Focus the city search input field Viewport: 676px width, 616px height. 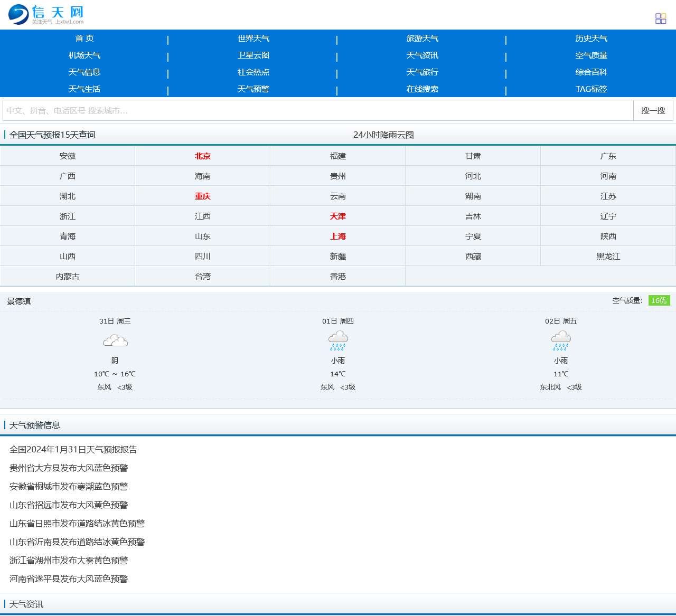click(318, 111)
